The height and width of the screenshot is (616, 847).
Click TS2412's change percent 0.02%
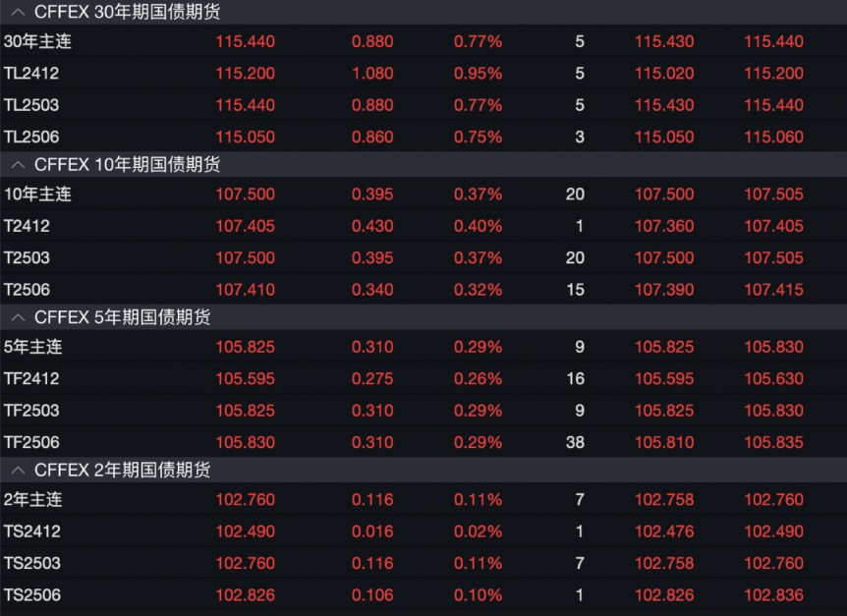478,532
